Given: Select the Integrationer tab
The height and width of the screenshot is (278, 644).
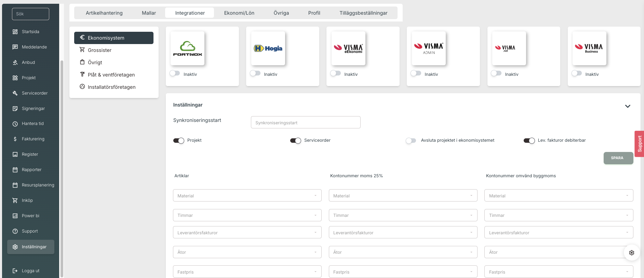Looking at the screenshot, I should click(190, 13).
